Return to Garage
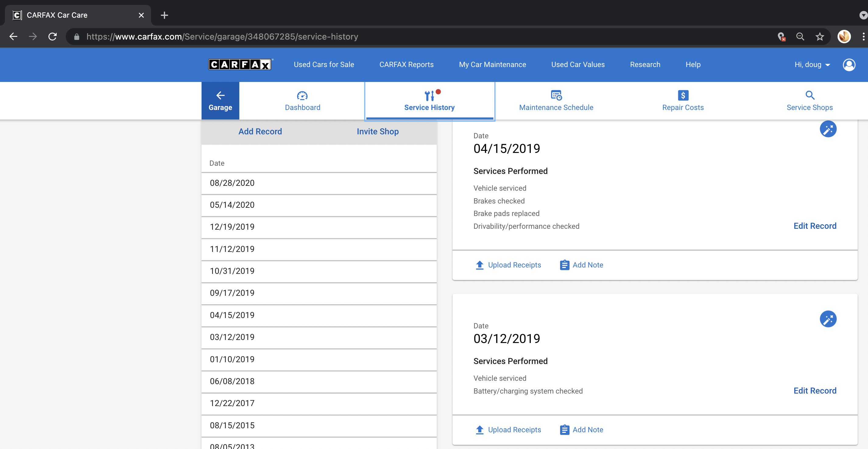The height and width of the screenshot is (449, 868). pyautogui.click(x=221, y=101)
